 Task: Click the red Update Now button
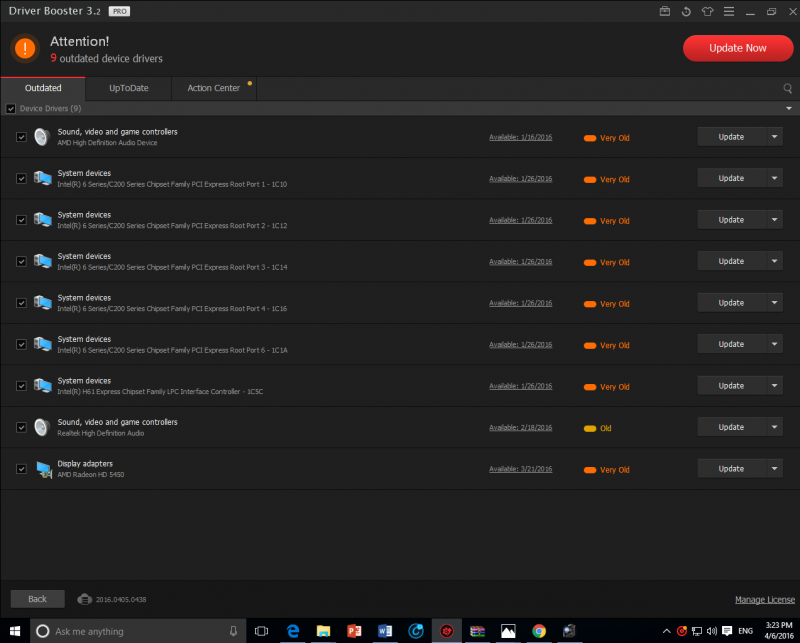click(x=738, y=48)
